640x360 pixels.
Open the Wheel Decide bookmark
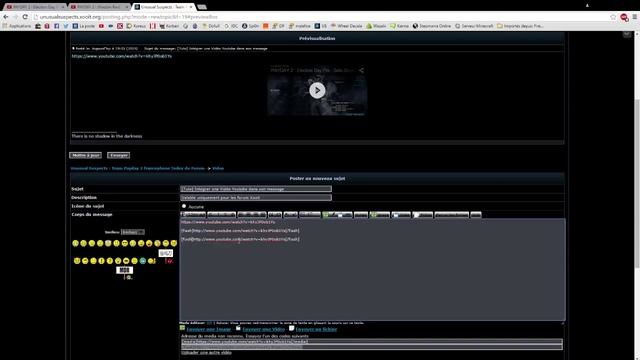pyautogui.click(x=347, y=26)
